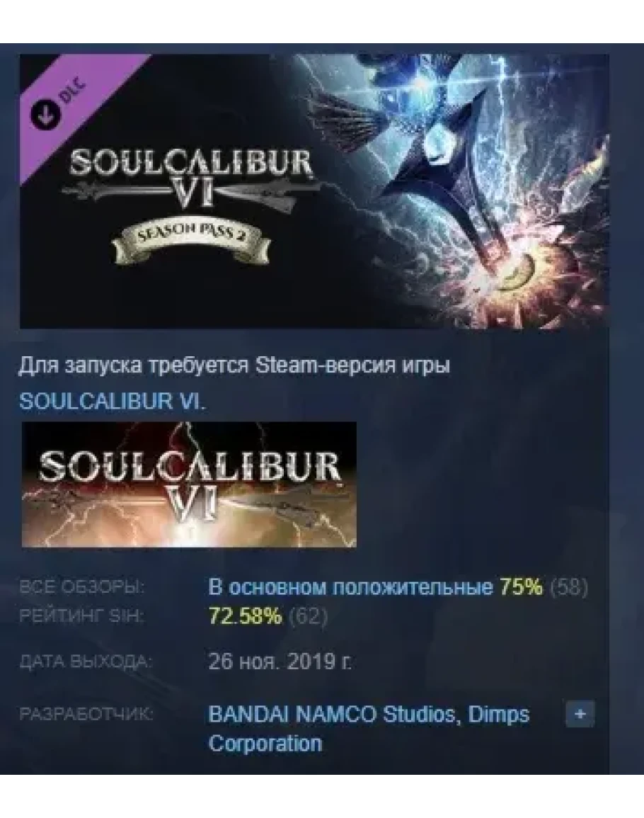Open Dimps Corporation developer link
Viewport: 644px width, 818px height.
pyautogui.click(x=369, y=728)
